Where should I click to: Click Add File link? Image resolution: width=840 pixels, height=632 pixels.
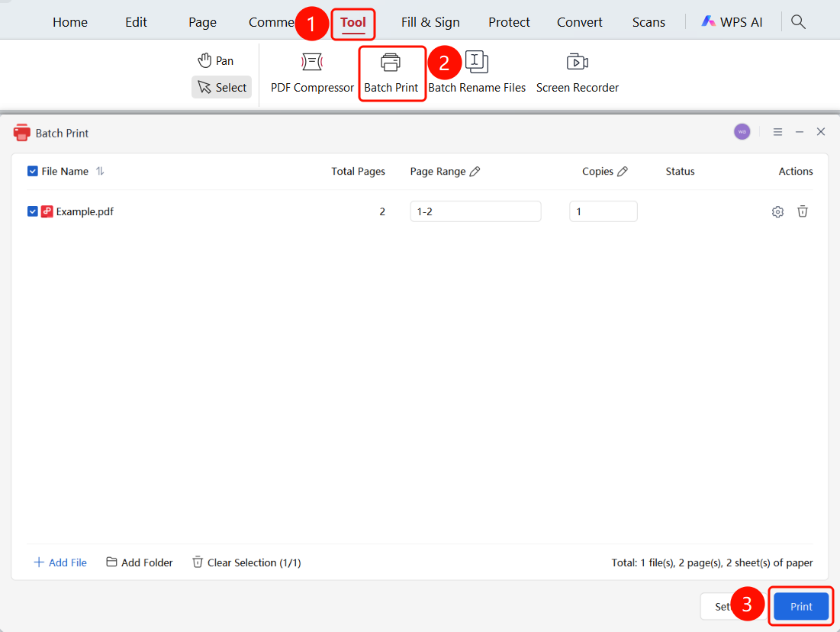coord(60,563)
